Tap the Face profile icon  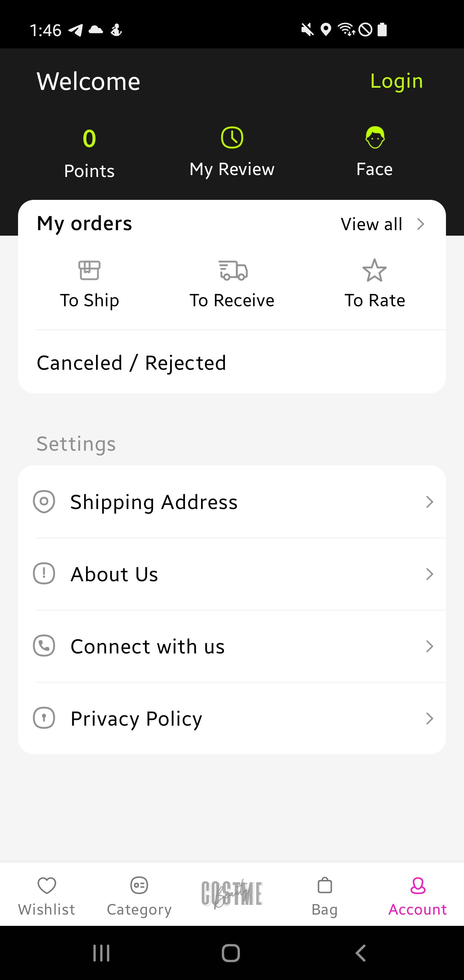pos(375,137)
